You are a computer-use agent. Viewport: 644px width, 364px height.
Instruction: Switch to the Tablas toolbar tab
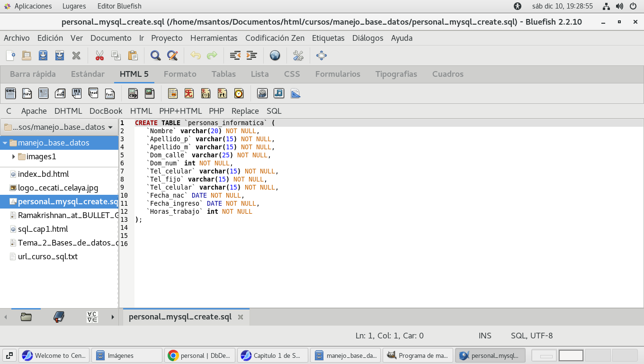coord(224,74)
